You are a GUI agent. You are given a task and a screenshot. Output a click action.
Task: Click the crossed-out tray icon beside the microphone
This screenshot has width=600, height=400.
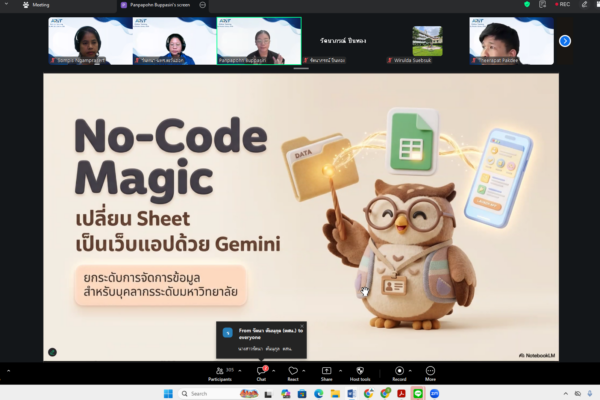(x=578, y=393)
